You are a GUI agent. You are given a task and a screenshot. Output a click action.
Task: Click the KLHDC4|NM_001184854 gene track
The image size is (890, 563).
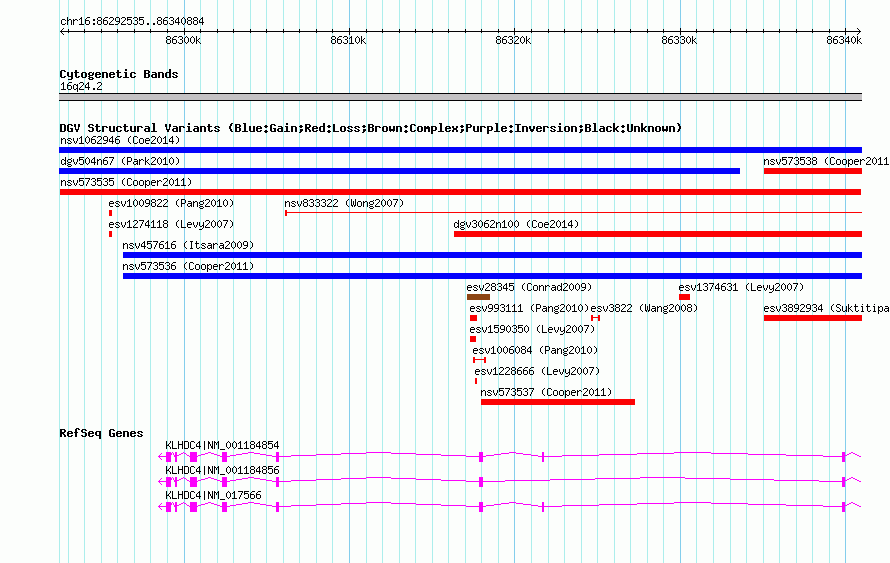coord(510,456)
